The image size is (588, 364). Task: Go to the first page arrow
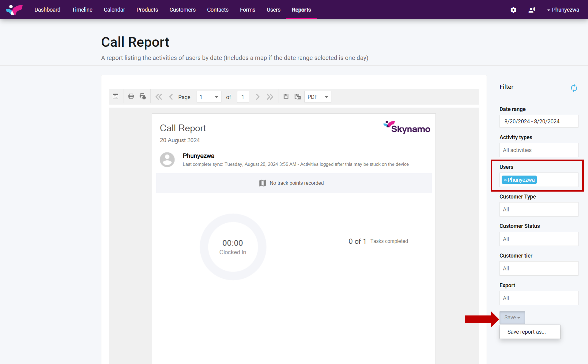pos(159,97)
